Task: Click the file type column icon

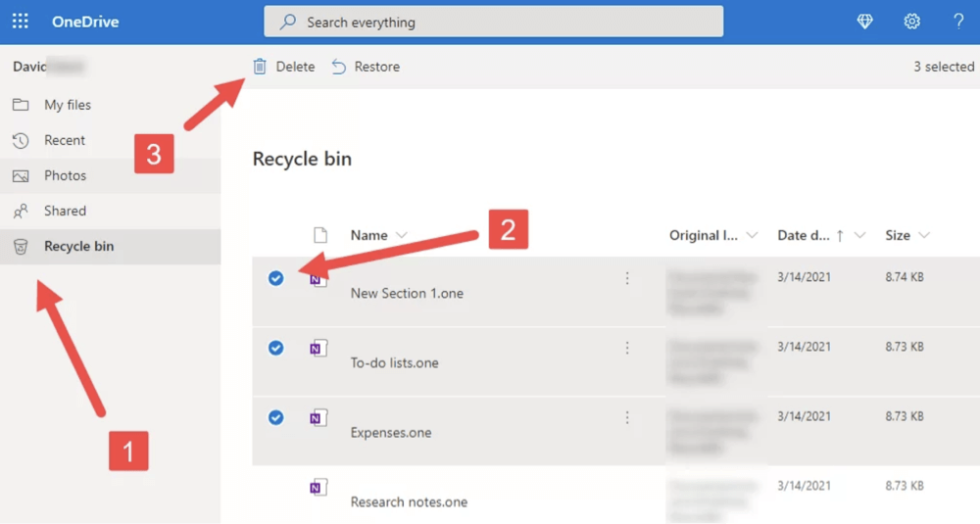Action: (320, 235)
